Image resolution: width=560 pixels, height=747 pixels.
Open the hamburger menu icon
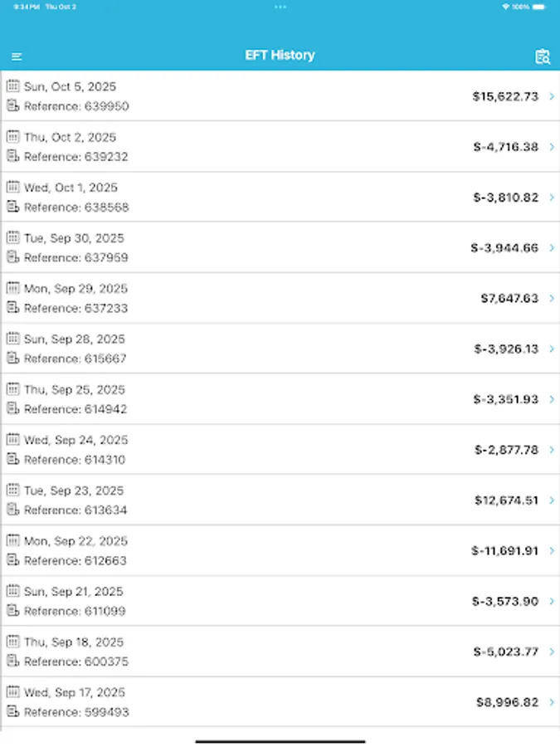point(17,56)
